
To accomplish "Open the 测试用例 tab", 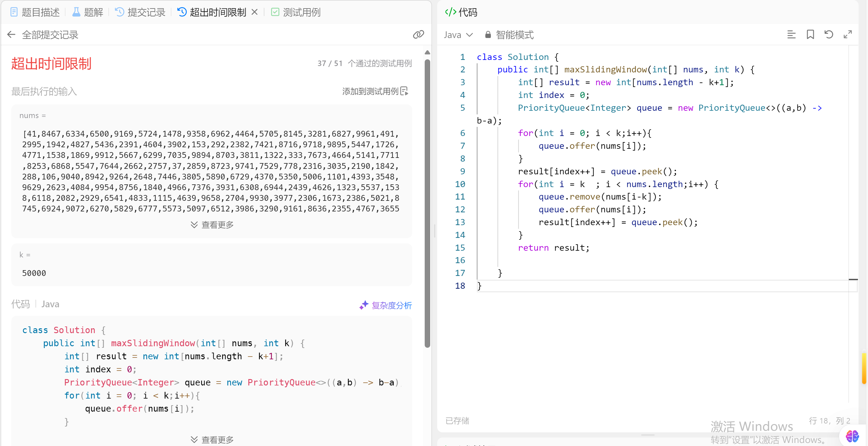I will point(296,12).
